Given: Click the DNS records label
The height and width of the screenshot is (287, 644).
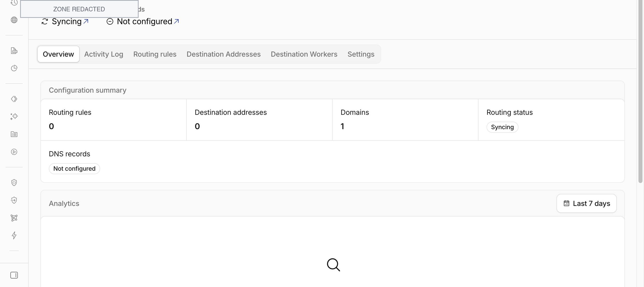Looking at the screenshot, I should click(69, 154).
